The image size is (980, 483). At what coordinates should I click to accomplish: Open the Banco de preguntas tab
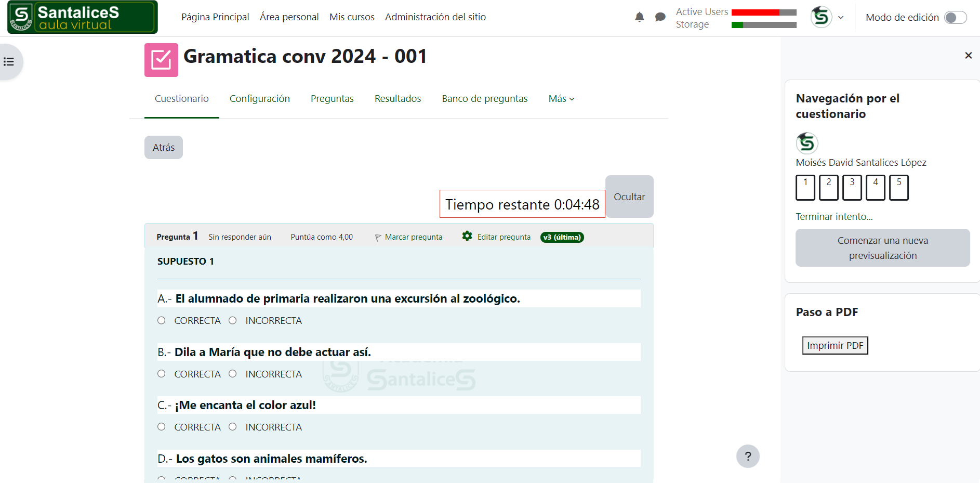[484, 99]
